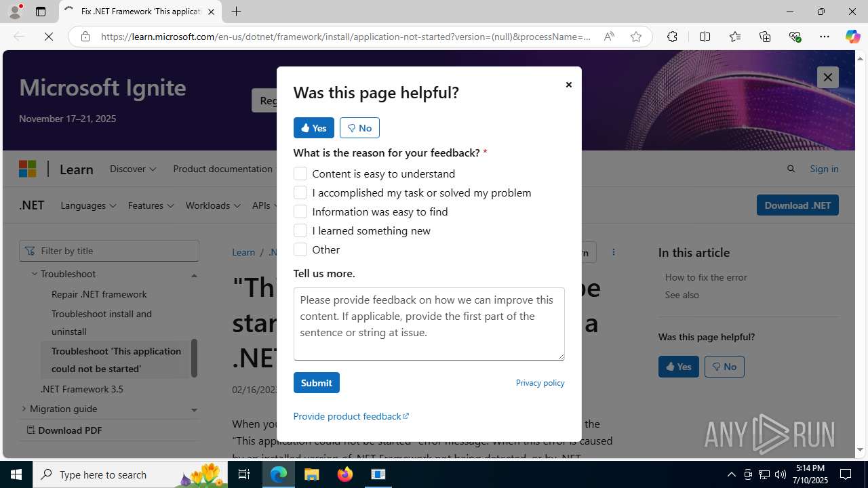This screenshot has width=868, height=488.
Task: Open the .NET section link
Action: click(x=31, y=205)
